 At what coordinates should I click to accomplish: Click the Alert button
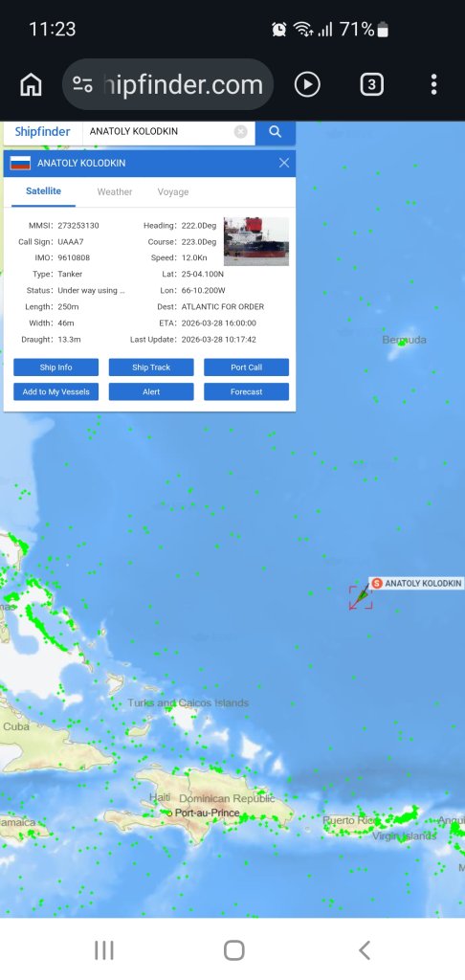pyautogui.click(x=151, y=391)
